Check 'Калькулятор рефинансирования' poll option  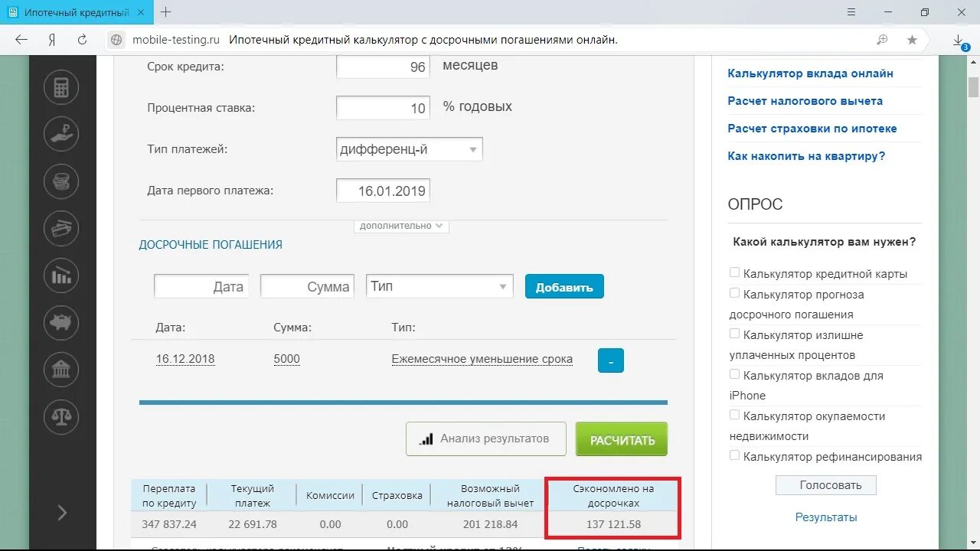click(734, 455)
